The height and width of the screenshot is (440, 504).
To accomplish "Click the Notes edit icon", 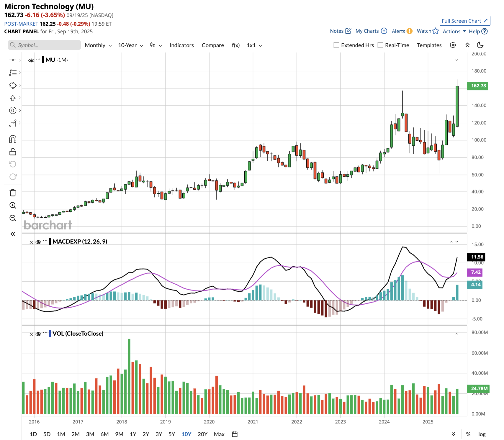I will [x=348, y=31].
